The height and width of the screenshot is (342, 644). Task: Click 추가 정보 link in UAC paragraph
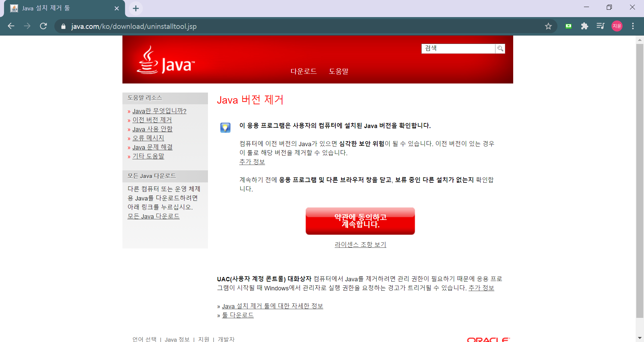pyautogui.click(x=481, y=288)
